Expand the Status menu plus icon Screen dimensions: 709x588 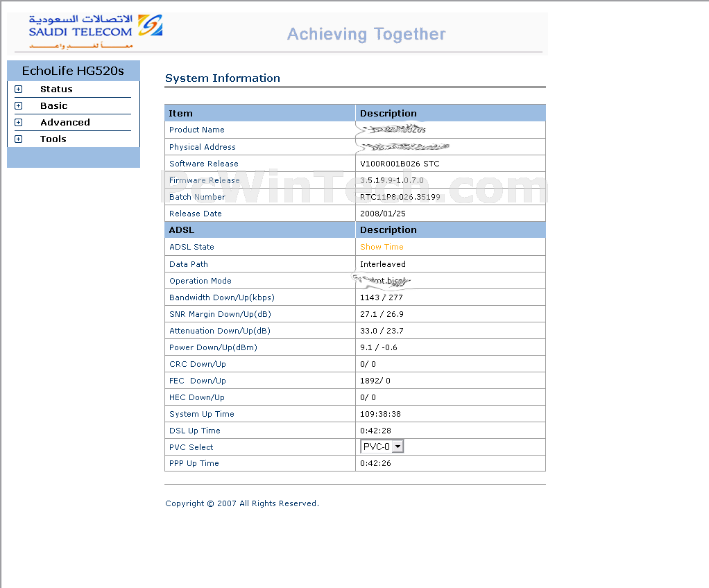[19, 89]
